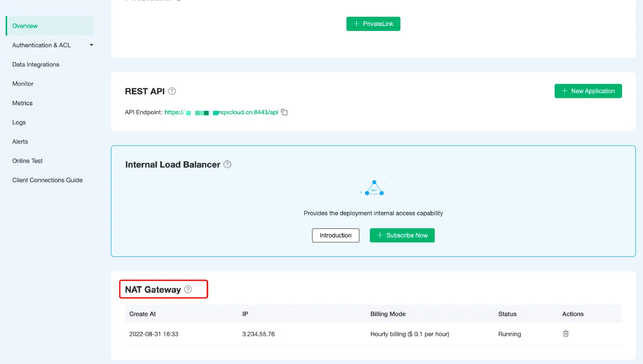Open the load balancer Introduction
Viewport: 643px width, 364px height.
[335, 235]
